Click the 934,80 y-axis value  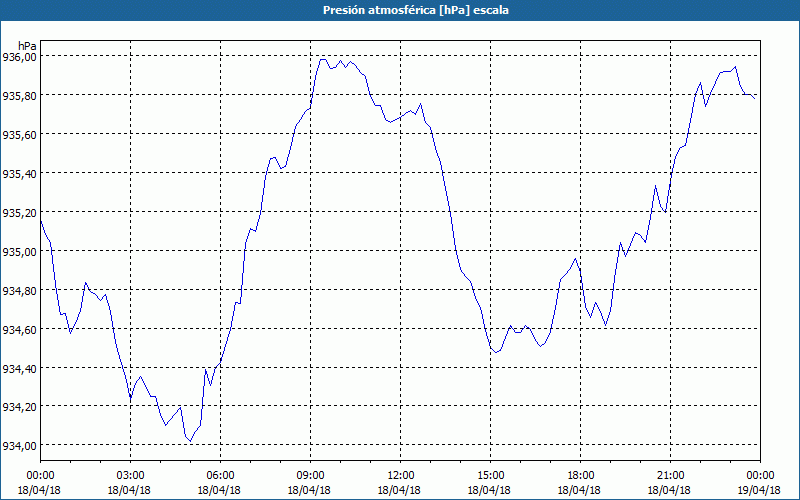[19, 290]
